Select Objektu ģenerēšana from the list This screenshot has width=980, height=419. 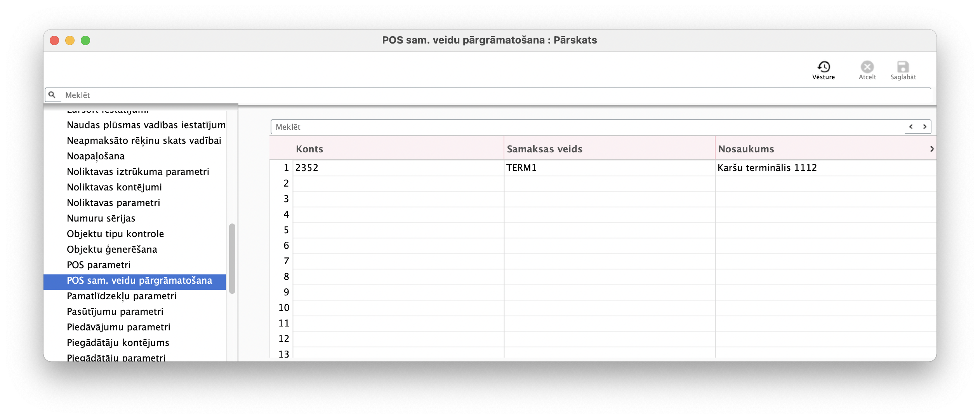click(112, 249)
